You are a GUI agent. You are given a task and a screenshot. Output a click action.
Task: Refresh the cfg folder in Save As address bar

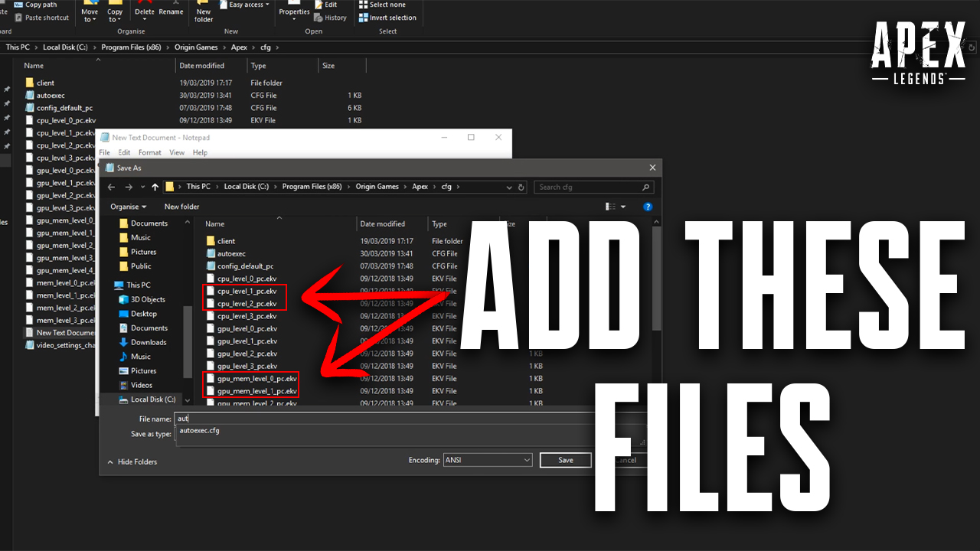[521, 187]
